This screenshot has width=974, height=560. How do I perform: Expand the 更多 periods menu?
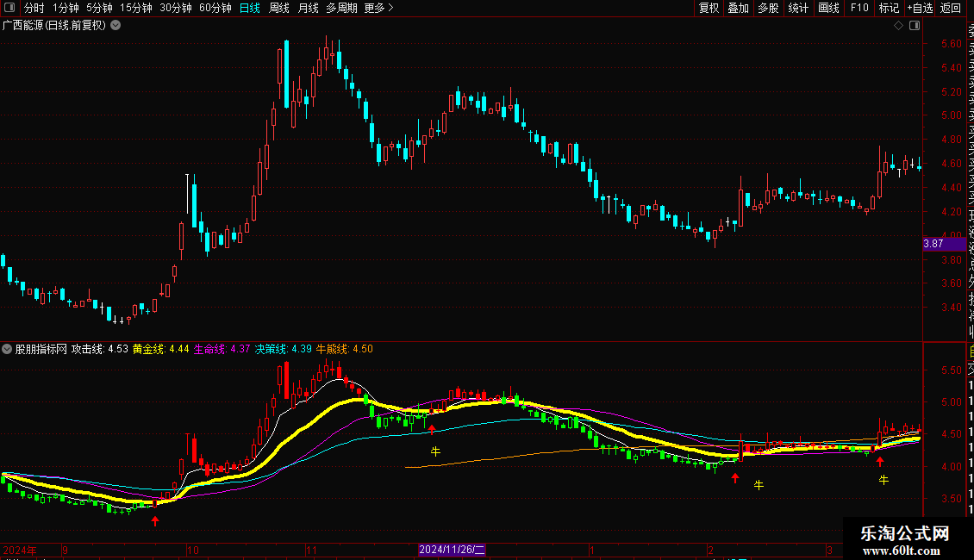pyautogui.click(x=379, y=8)
